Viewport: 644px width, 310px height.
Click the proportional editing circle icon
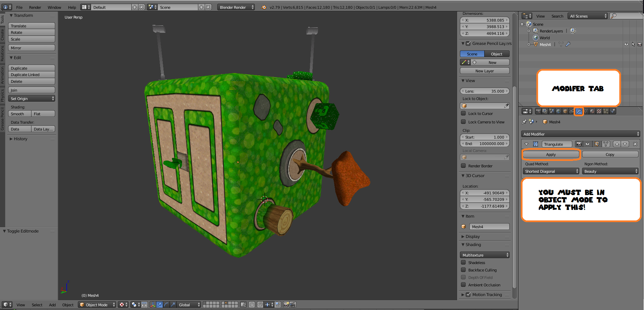tap(252, 305)
